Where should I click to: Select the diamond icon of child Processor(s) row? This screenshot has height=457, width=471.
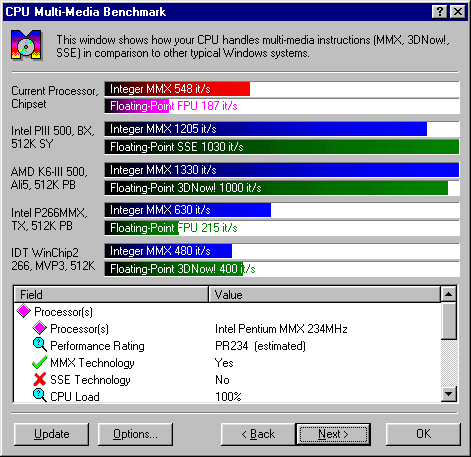click(x=40, y=328)
